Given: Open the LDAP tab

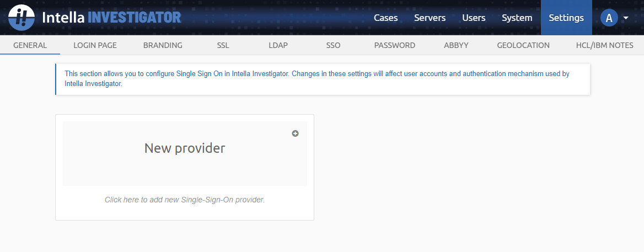Looking at the screenshot, I should [278, 45].
